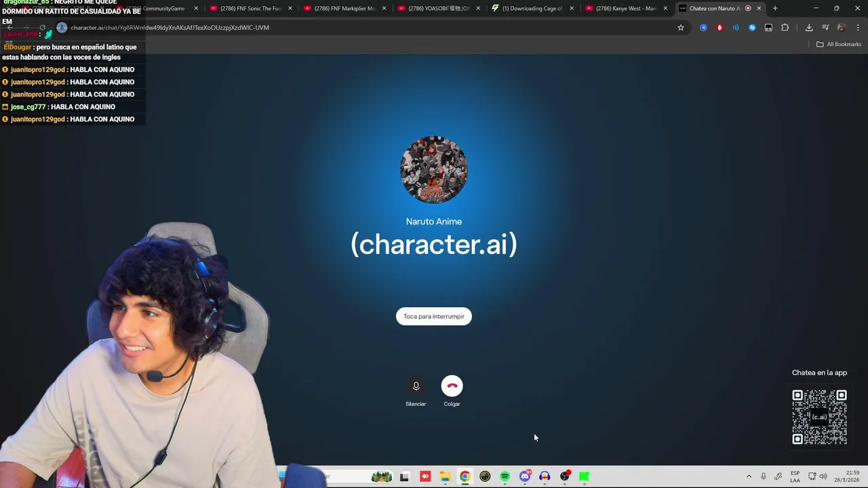
Task: Mute the call with Silenciar microphone button
Action: click(416, 386)
